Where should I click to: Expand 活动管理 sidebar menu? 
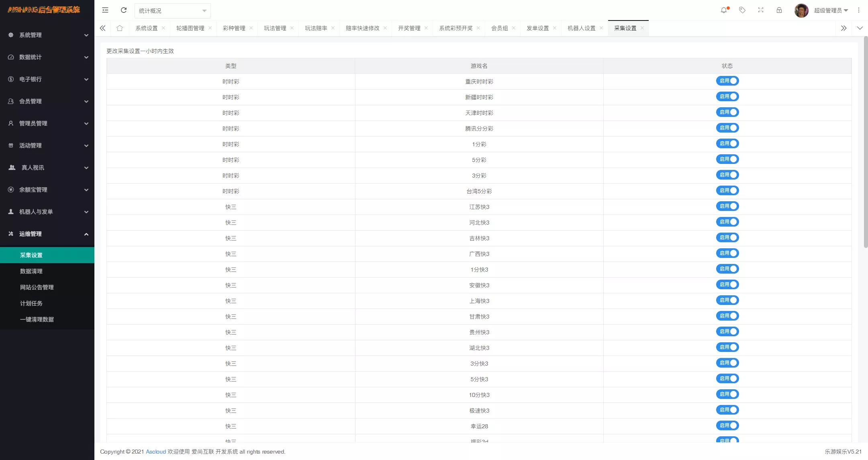[x=47, y=145]
